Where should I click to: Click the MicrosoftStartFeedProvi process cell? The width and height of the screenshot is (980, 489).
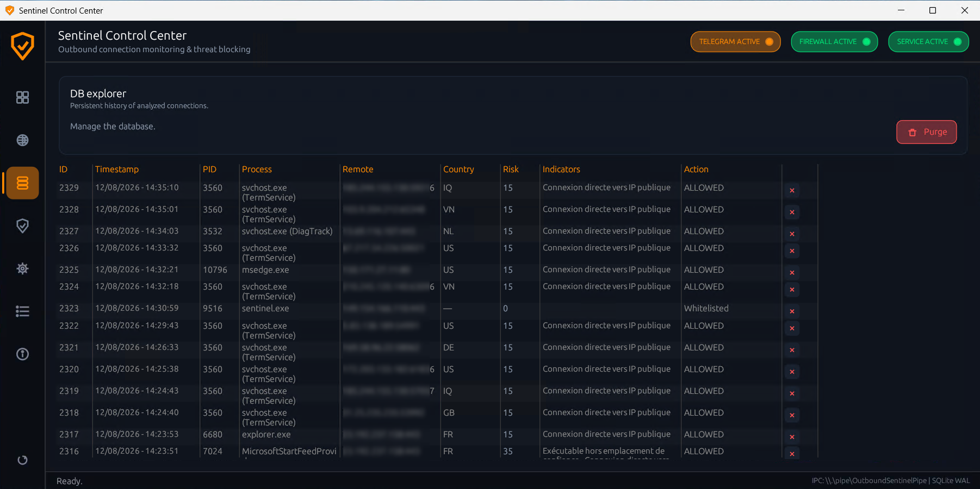[x=289, y=452]
